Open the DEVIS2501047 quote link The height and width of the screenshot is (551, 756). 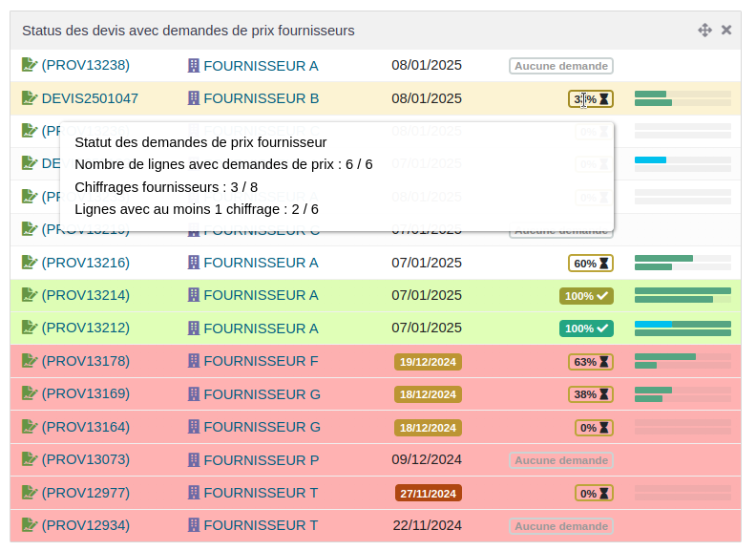pos(90,98)
